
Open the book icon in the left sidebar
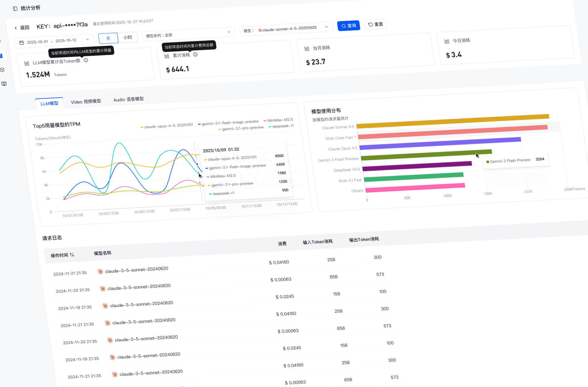pyautogui.click(x=4, y=84)
